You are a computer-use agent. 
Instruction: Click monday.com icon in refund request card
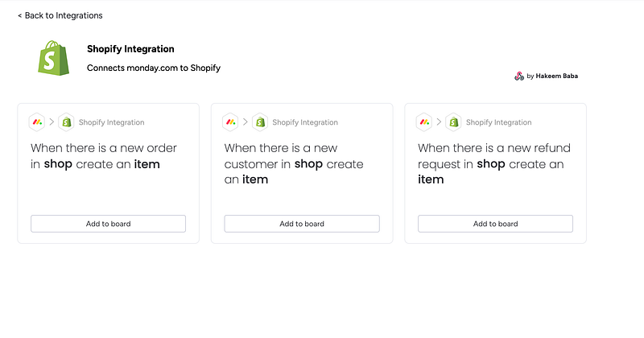pos(424,122)
